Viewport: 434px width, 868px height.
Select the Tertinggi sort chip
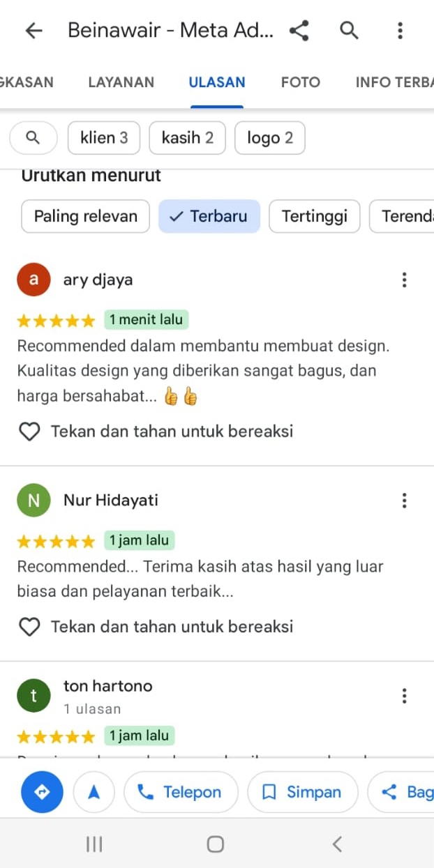pos(315,216)
